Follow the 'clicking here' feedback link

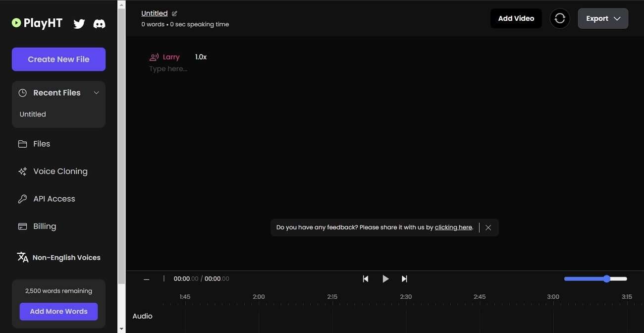[453, 227]
